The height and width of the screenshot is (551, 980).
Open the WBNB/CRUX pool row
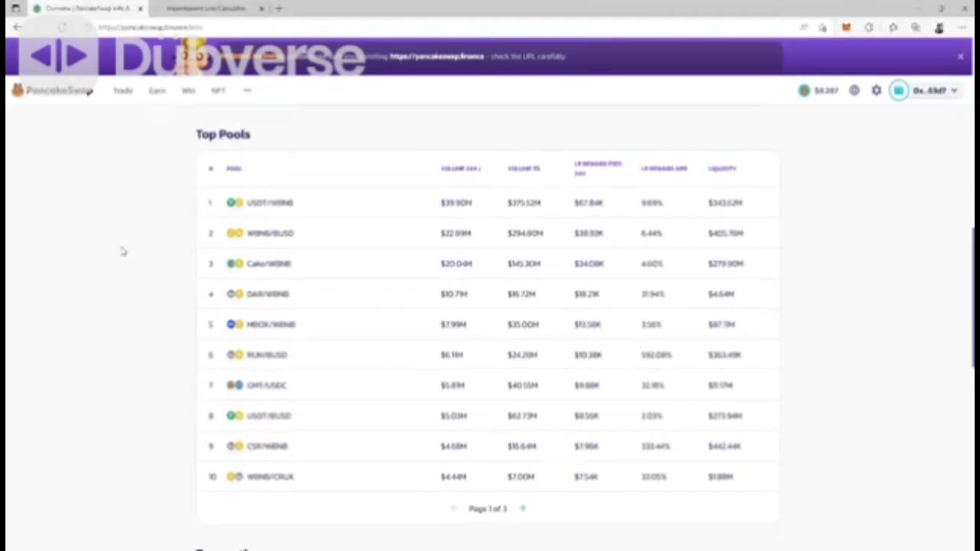tap(487, 477)
